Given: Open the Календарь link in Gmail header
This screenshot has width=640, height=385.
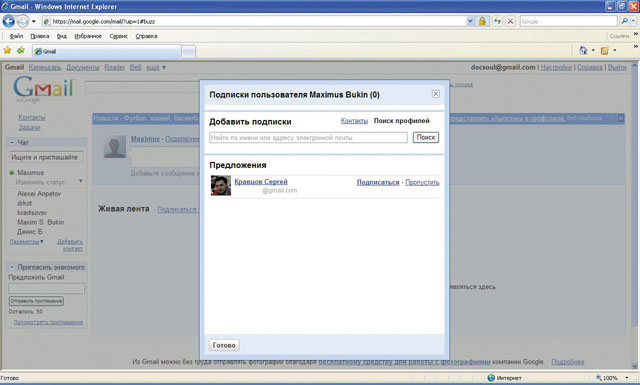Looking at the screenshot, I should (x=45, y=67).
